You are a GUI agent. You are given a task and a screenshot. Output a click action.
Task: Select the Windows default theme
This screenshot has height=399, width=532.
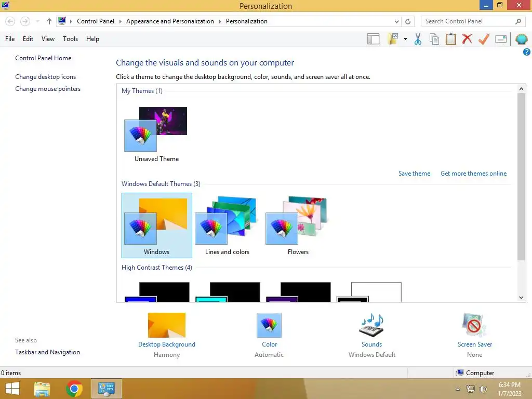click(157, 225)
